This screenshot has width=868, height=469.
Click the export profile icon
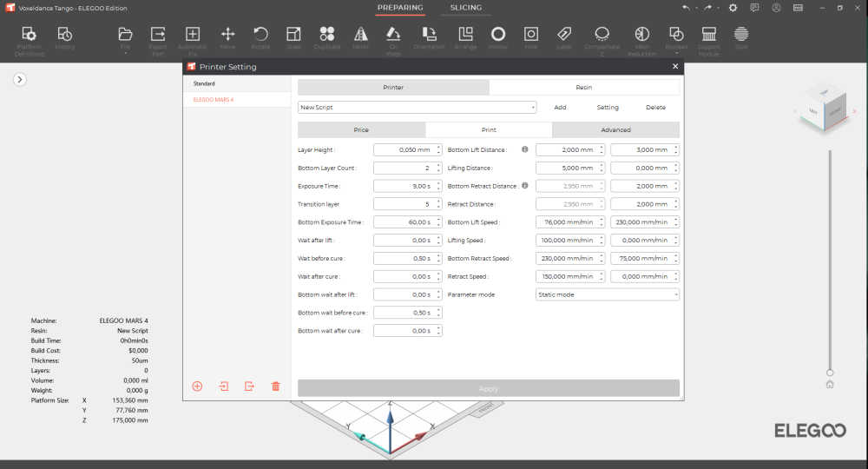coord(250,386)
